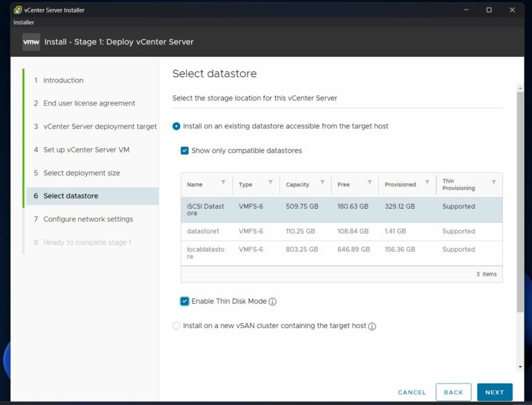Image resolution: width=532 pixels, height=405 pixels.
Task: Go to step 5 Select deployment size
Action: coord(82,173)
